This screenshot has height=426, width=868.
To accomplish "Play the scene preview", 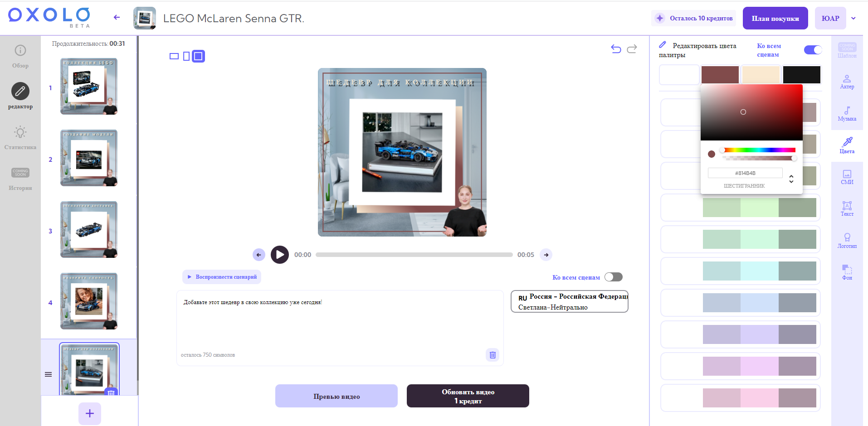I will tap(280, 255).
